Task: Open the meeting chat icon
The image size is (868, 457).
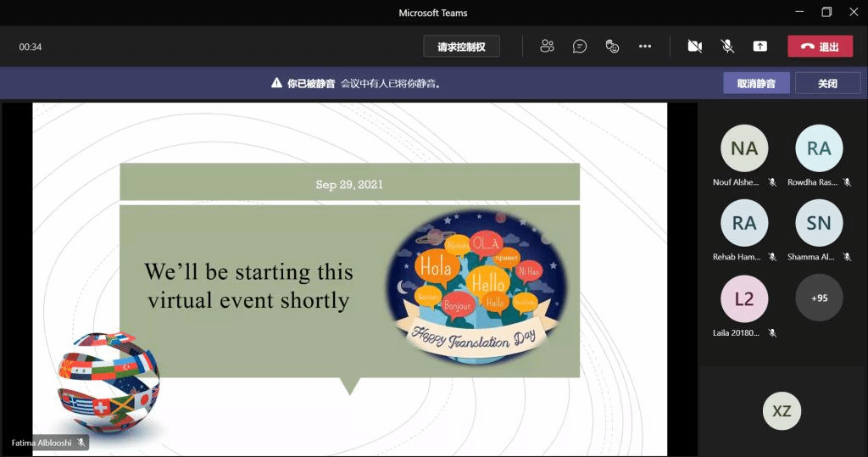Action: (x=580, y=47)
